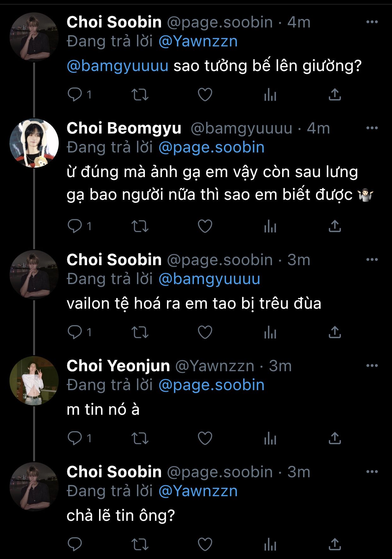Open @bamgyuuuu mention in Soobin's first tweet

117,66
